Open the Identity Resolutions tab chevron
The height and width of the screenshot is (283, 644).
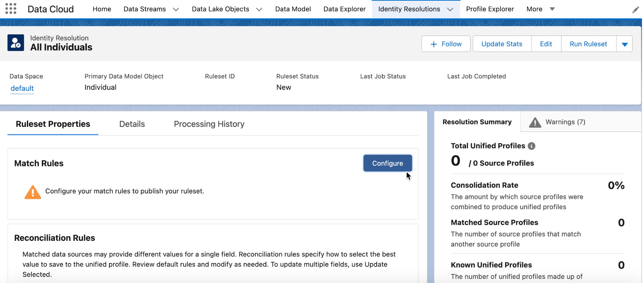450,10
